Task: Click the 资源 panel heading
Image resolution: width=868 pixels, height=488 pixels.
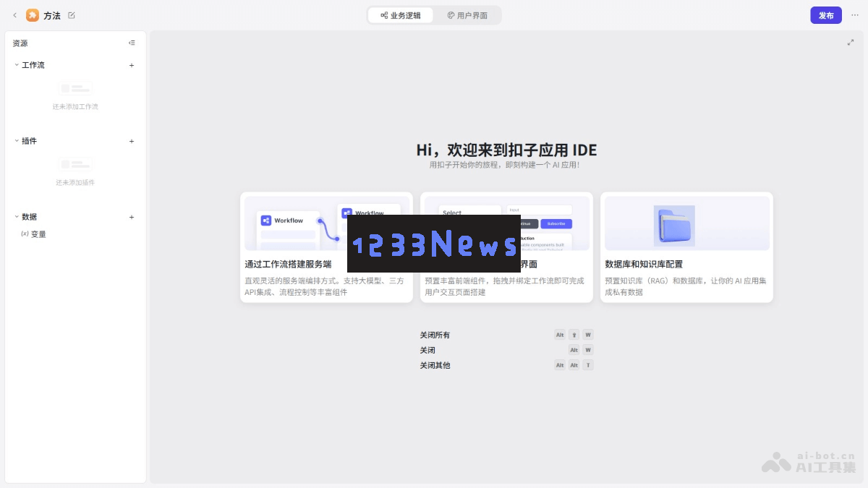Action: [20, 43]
